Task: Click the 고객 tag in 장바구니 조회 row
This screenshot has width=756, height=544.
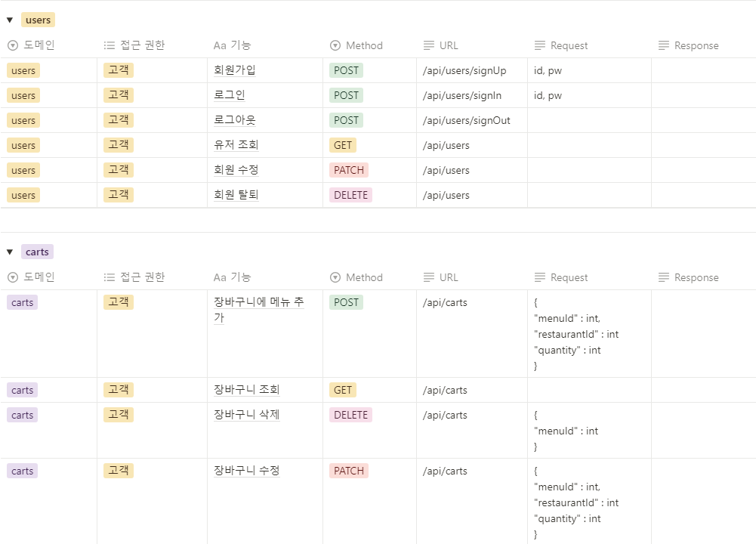Action: (118, 390)
